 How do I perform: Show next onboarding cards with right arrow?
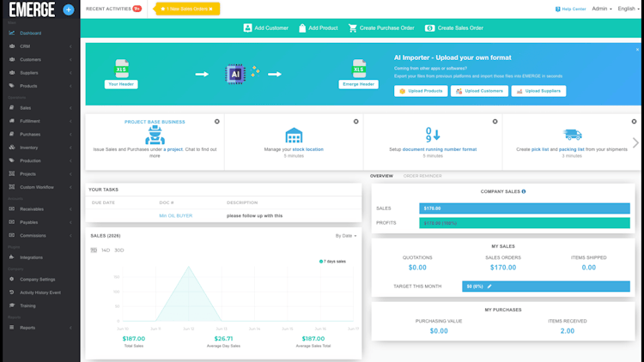pyautogui.click(x=635, y=142)
